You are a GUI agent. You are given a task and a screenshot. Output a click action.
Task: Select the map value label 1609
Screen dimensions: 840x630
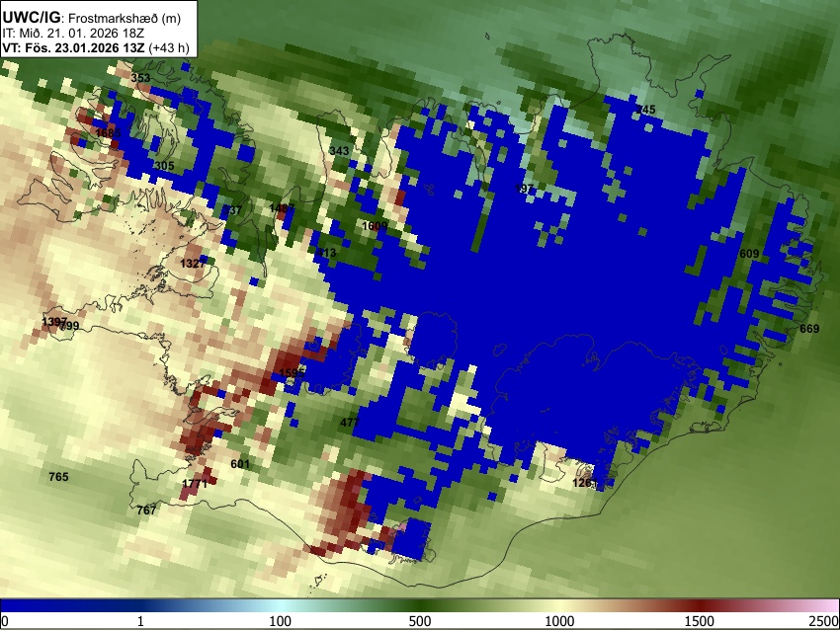pos(375,226)
